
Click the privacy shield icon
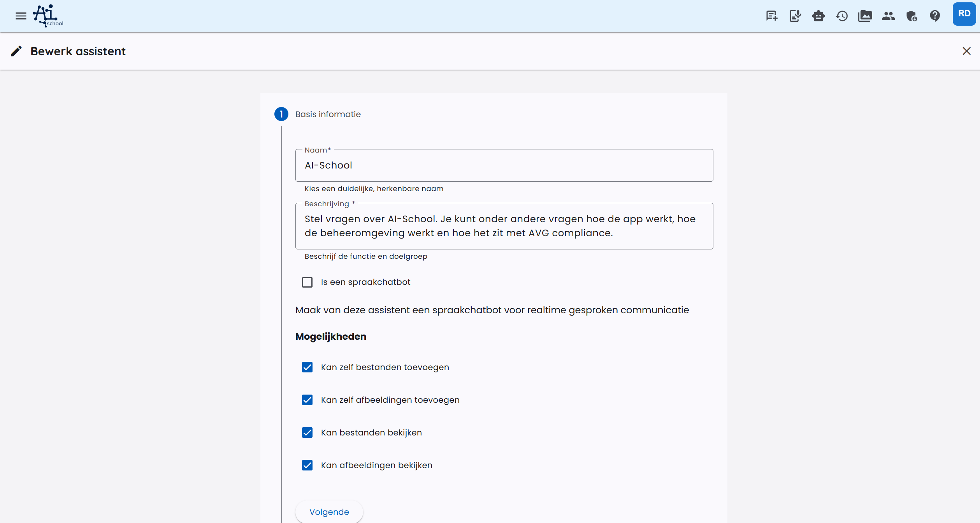coord(912,16)
